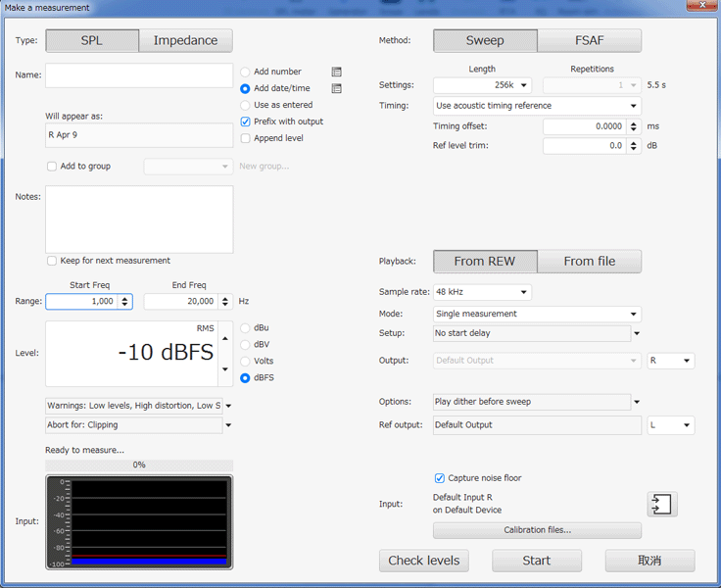Click the input level meter display
This screenshot has height=588, width=721.
click(139, 522)
